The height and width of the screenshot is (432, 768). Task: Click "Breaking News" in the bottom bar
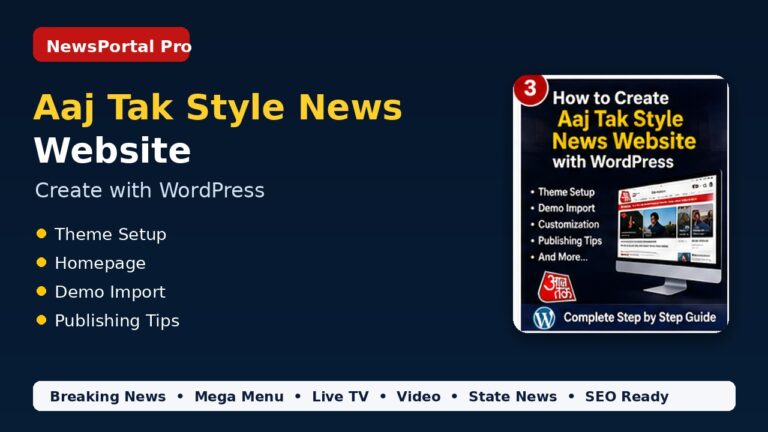pos(108,396)
